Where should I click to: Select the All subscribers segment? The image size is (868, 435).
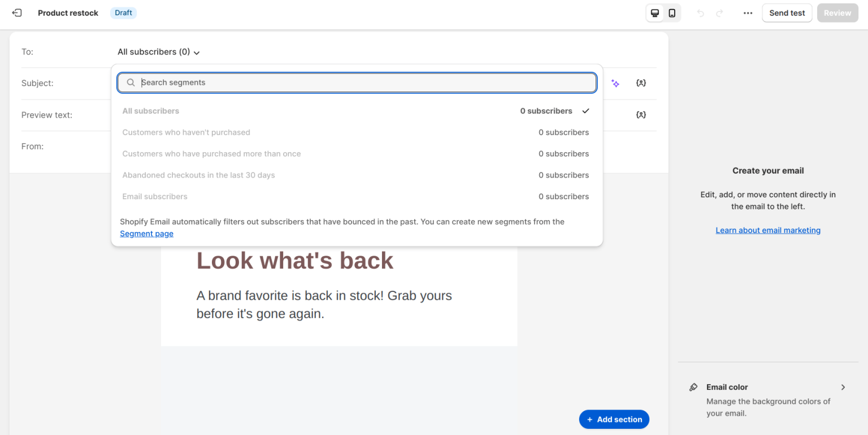[151, 111]
